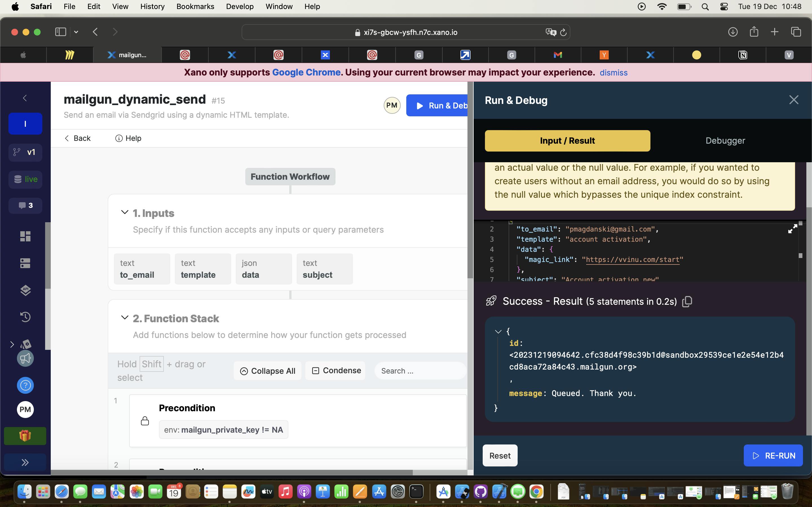
Task: Collapse the result JSON object chevron
Action: tap(498, 332)
